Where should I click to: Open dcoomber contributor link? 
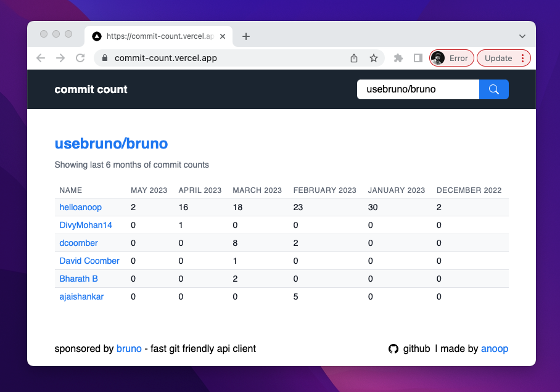(78, 243)
